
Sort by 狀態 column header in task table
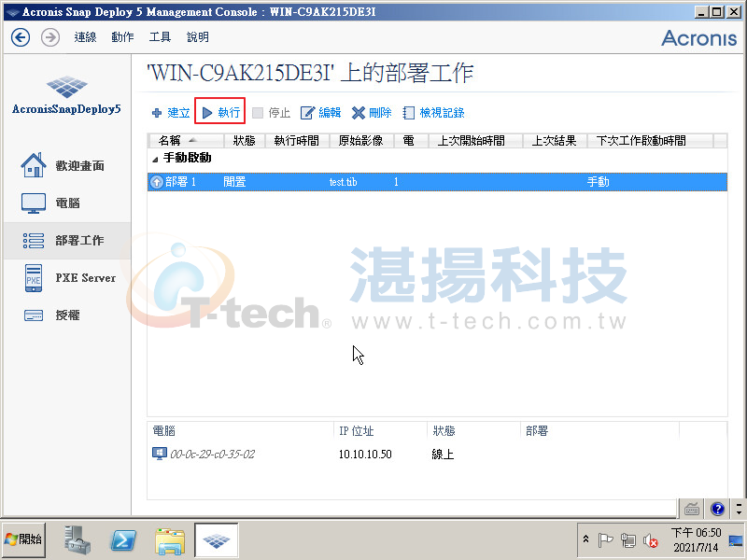[x=244, y=141]
